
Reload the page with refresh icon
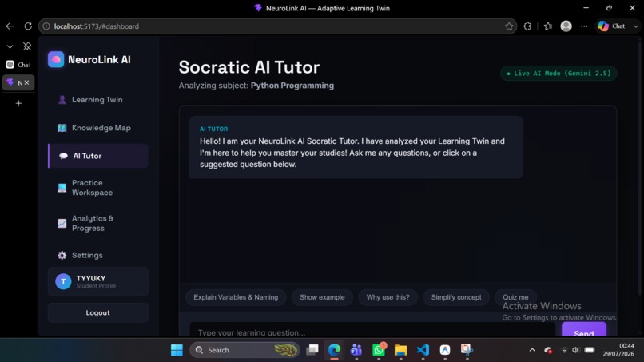point(28,26)
